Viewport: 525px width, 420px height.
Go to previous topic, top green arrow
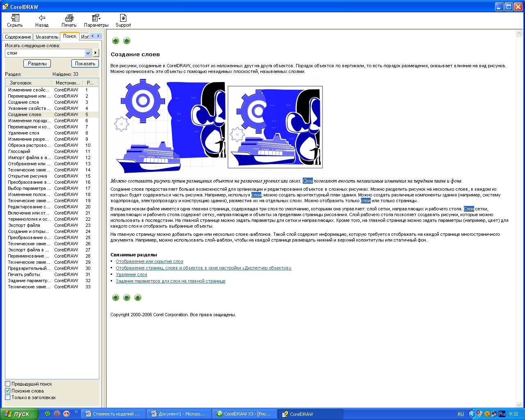(116, 41)
